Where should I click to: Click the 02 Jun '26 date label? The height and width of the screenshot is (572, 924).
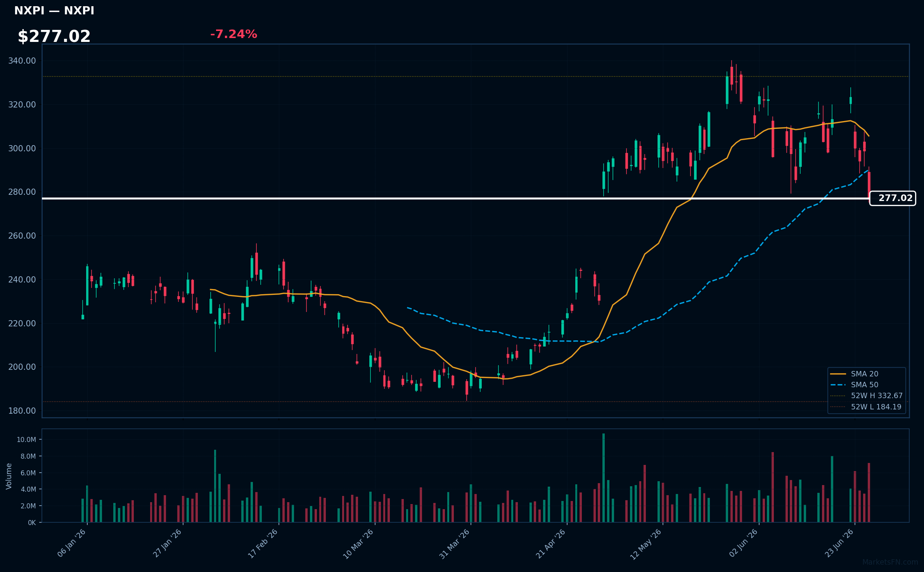coord(744,543)
